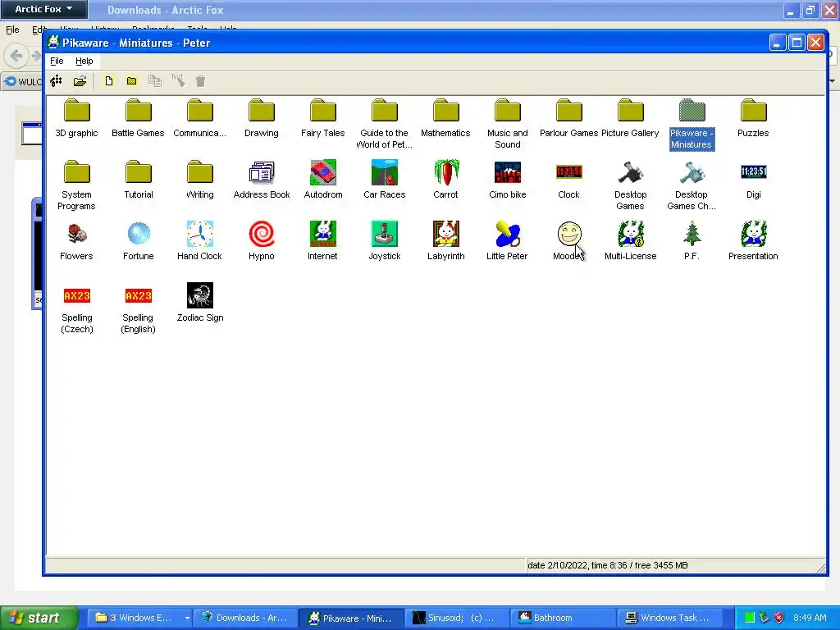Switch to the Sinusoid taskbar item

[x=456, y=618]
